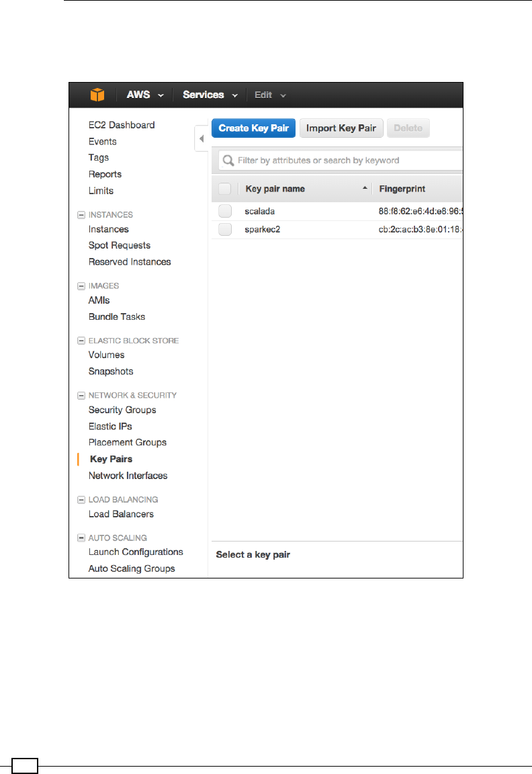Click the Fingerprint column header

402,189
